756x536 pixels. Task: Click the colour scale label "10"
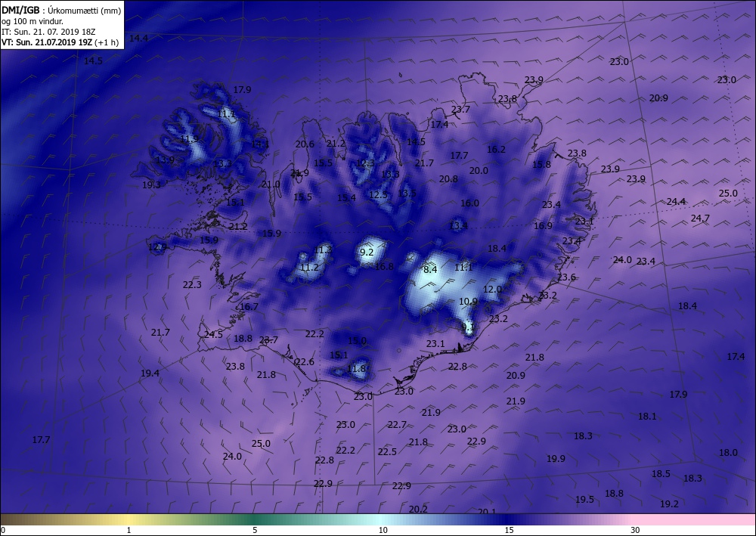pyautogui.click(x=383, y=530)
